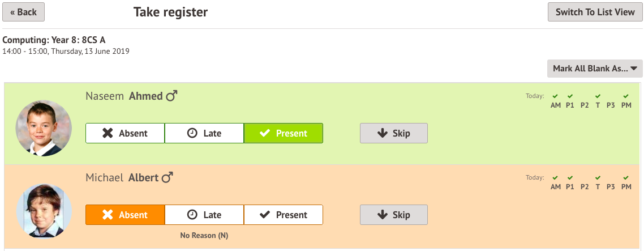Click the PM checkmark in Michael Albert's today summary
644x251 pixels.
tap(626, 178)
